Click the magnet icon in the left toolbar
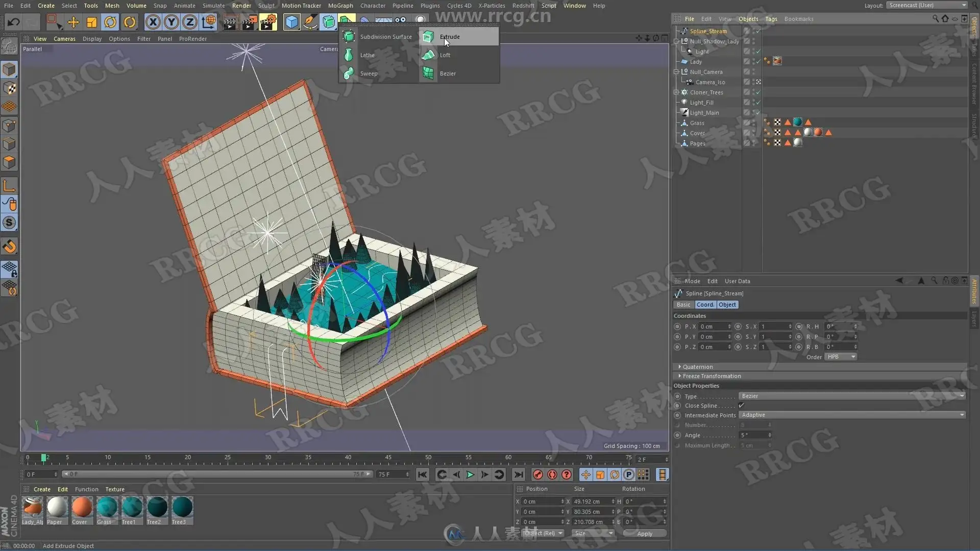Image resolution: width=980 pixels, height=551 pixels. click(9, 247)
